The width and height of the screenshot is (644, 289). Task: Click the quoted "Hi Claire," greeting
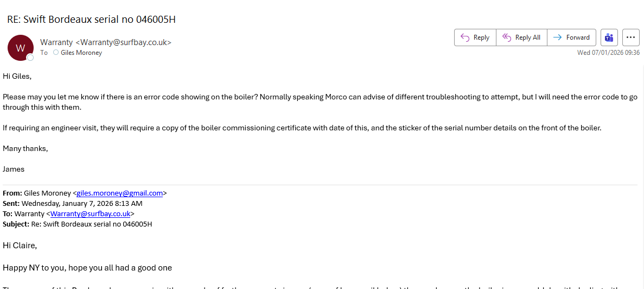coord(20,246)
